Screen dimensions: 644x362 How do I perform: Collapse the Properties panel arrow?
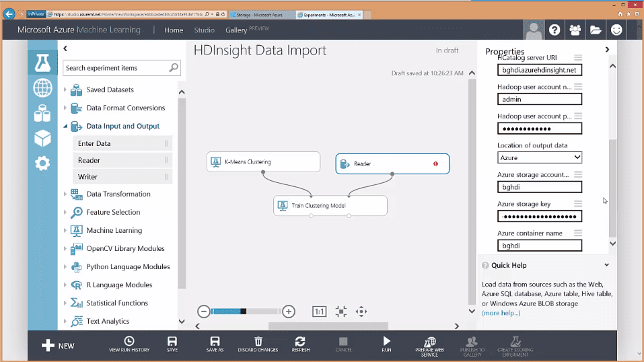[x=608, y=49]
